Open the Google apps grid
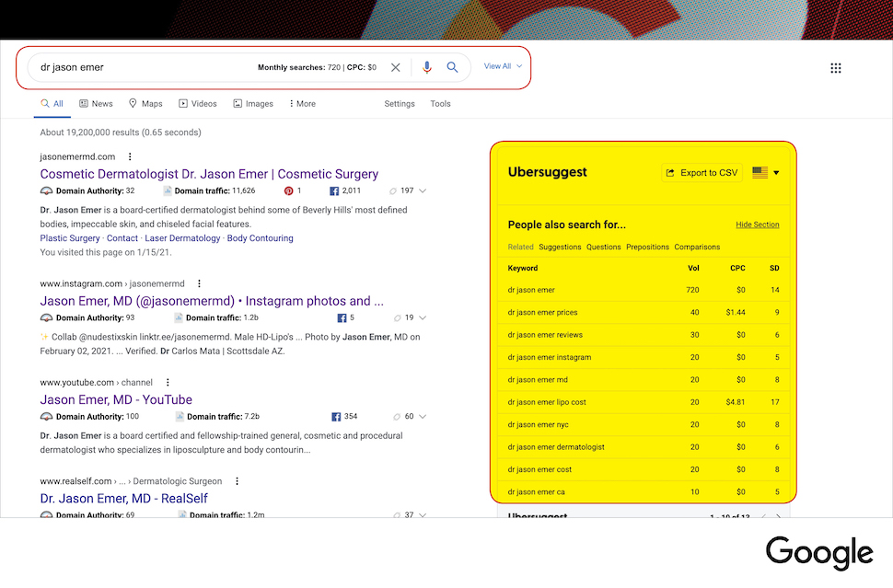The image size is (893, 588). click(836, 68)
